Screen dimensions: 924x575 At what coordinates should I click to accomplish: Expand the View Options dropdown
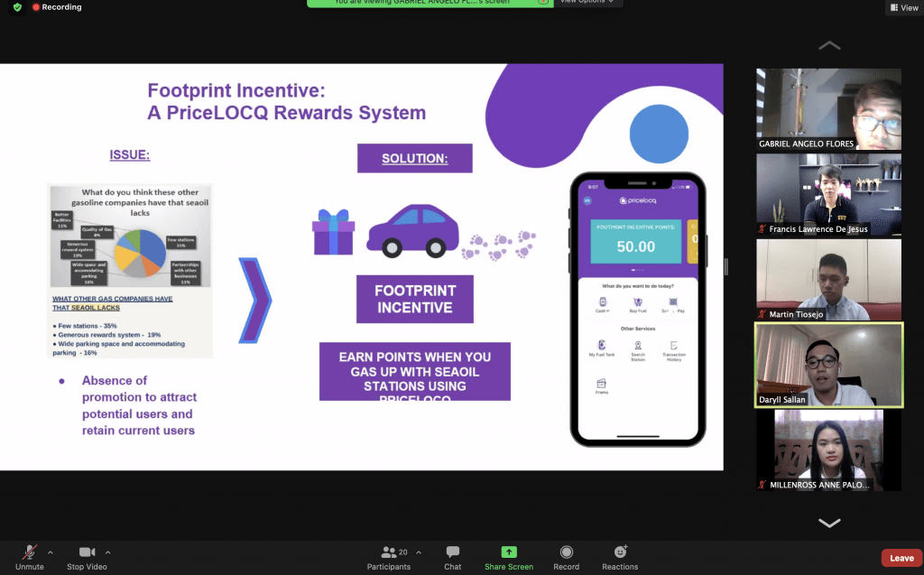click(x=587, y=3)
